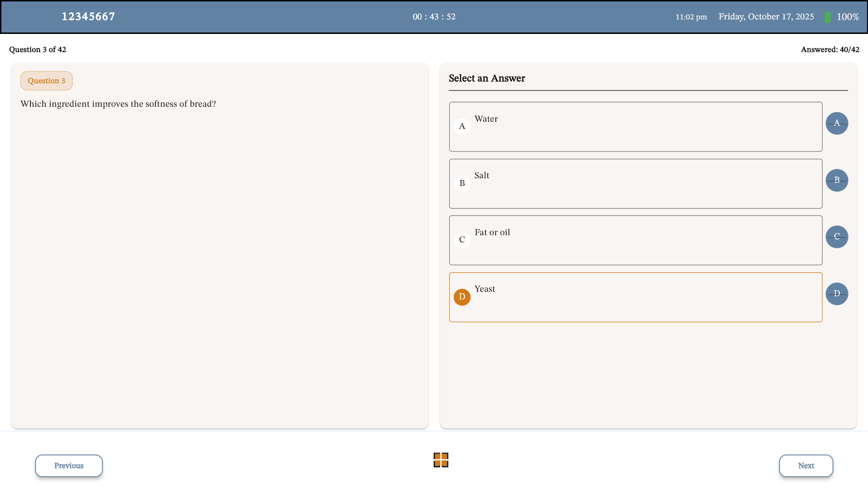Viewport: 868px width, 488px height.
Task: Deselect the highlighted D radio circle
Action: pyautogui.click(x=462, y=297)
